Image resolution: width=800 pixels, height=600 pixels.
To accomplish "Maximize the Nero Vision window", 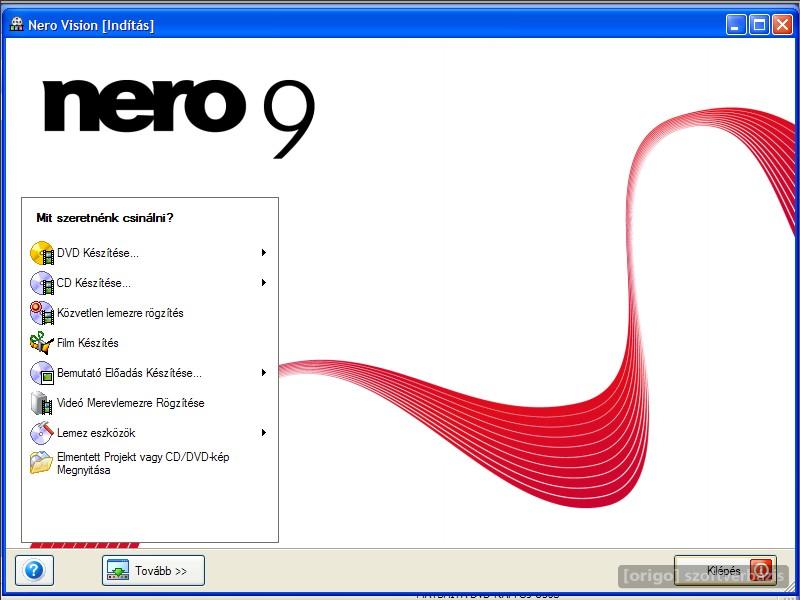I will pyautogui.click(x=759, y=24).
